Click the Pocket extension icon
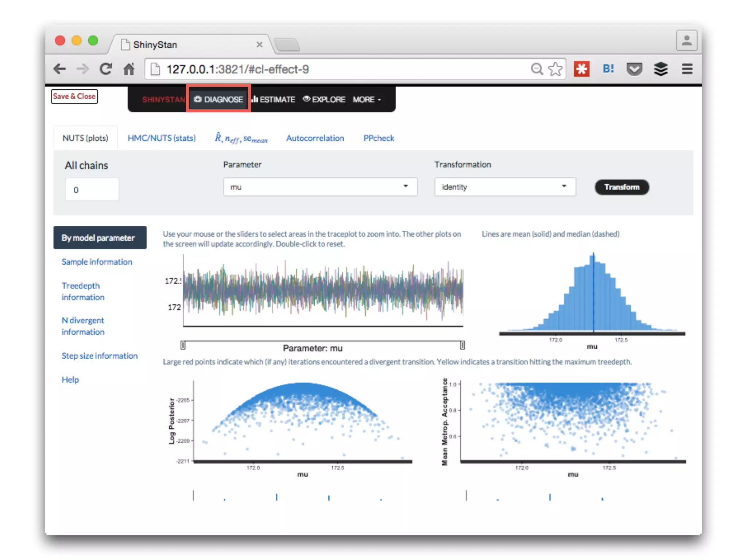This screenshot has height=560, width=747. 634,69
